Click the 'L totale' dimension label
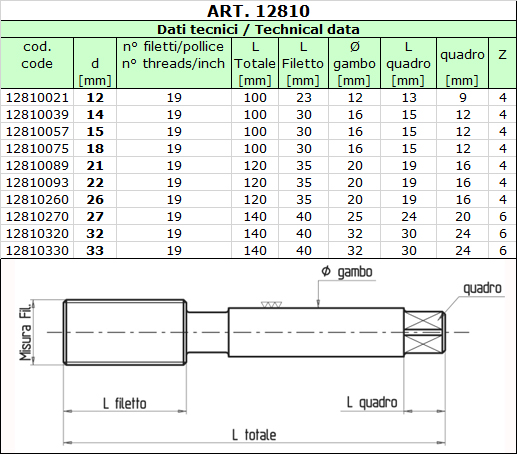This screenshot has width=517, height=454. pyautogui.click(x=254, y=435)
